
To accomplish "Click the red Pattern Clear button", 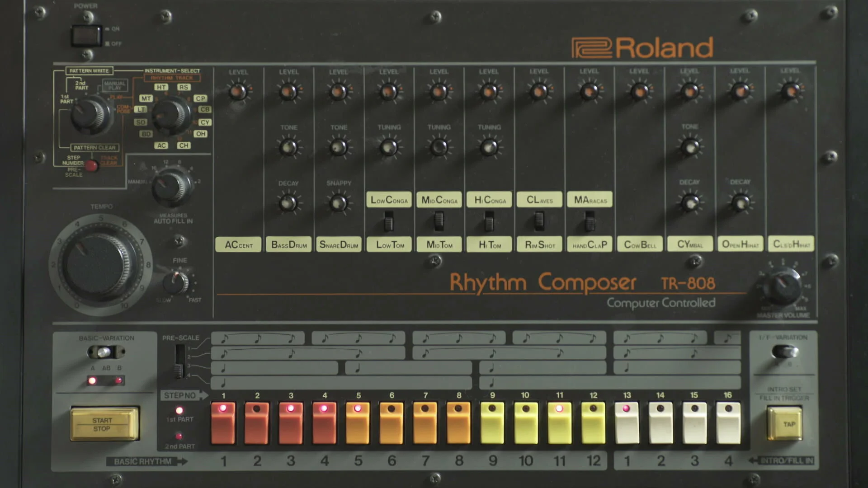I will tap(91, 165).
